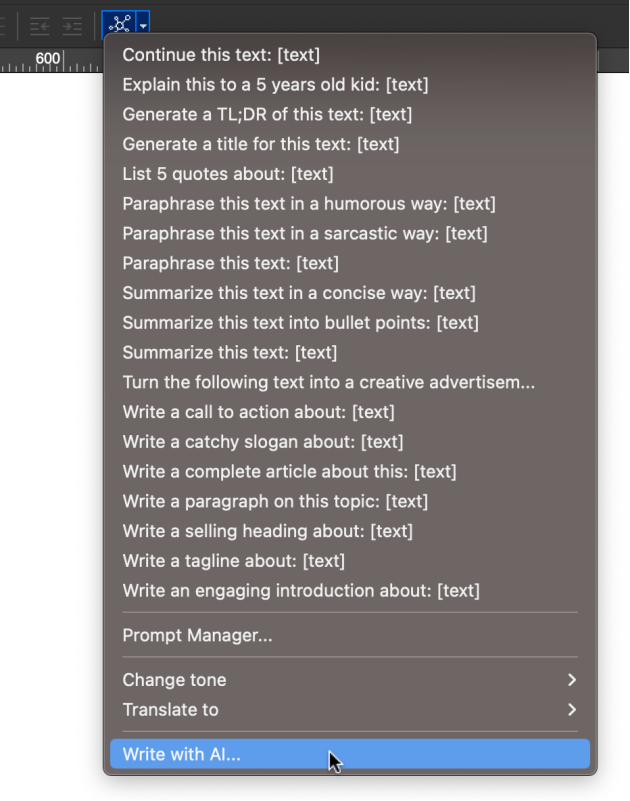The height and width of the screenshot is (801, 630).
Task: Select 'List 5 quotes about' prompt
Action: 228,174
